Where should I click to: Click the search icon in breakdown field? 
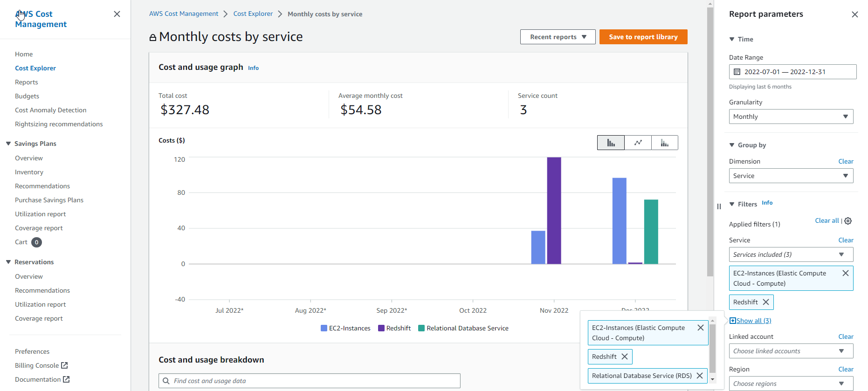tap(166, 381)
